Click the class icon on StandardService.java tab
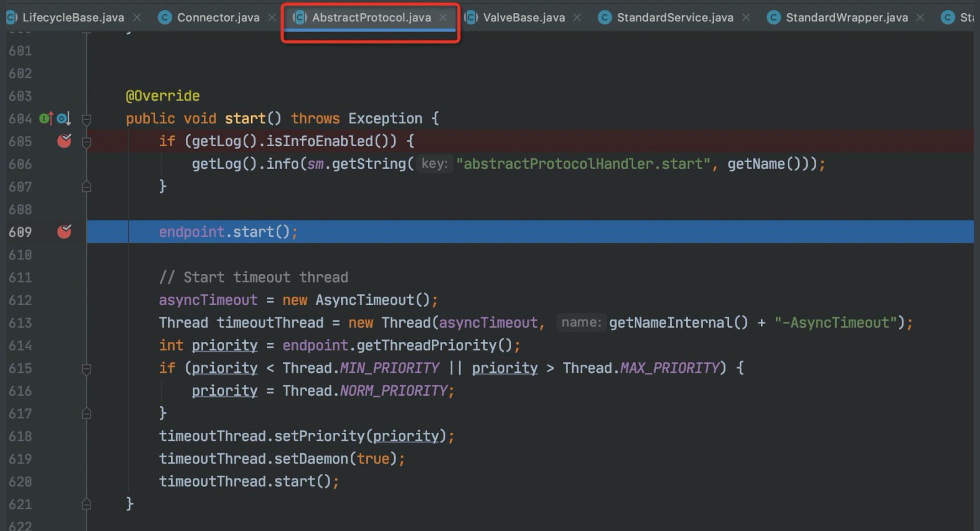Viewport: 980px width, 531px height. point(605,18)
